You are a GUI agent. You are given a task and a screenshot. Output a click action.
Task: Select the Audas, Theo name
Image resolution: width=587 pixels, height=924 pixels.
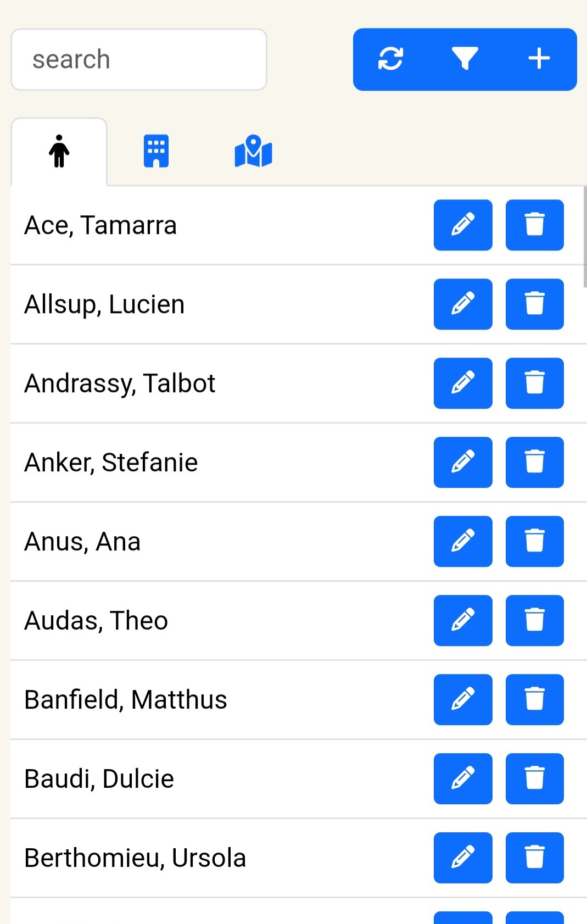pos(96,621)
